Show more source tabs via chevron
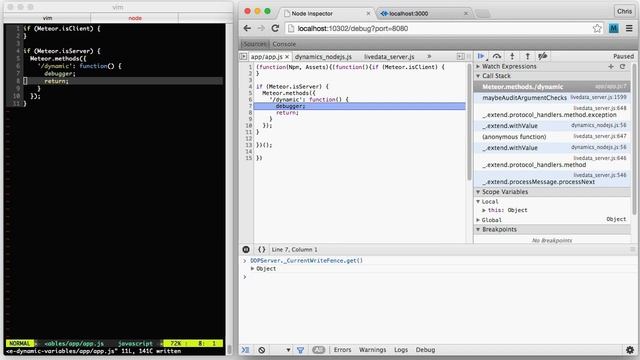The height and width of the screenshot is (360, 640). [x=429, y=56]
